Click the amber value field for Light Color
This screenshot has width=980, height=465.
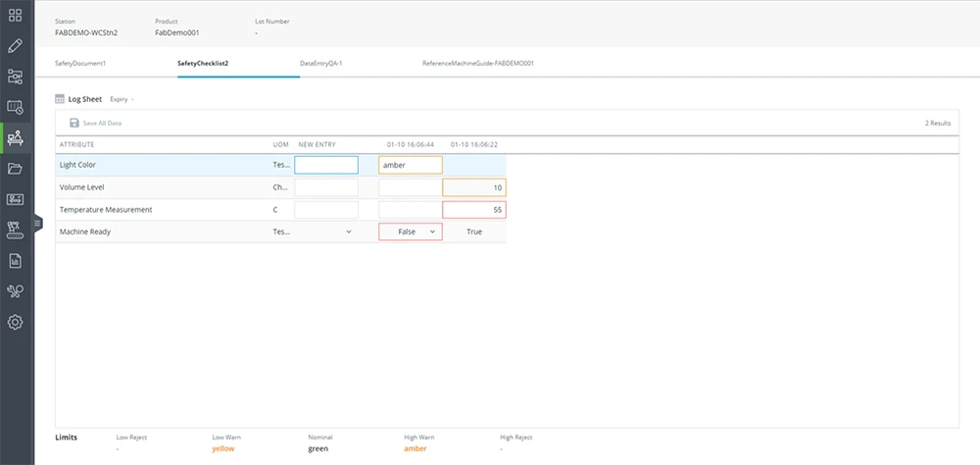point(411,165)
